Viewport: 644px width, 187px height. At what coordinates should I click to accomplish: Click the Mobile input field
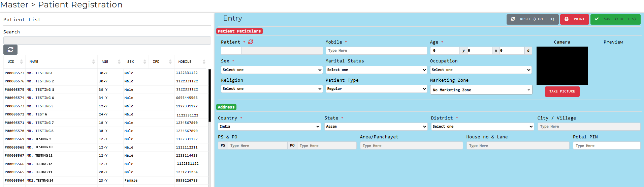(x=377, y=51)
